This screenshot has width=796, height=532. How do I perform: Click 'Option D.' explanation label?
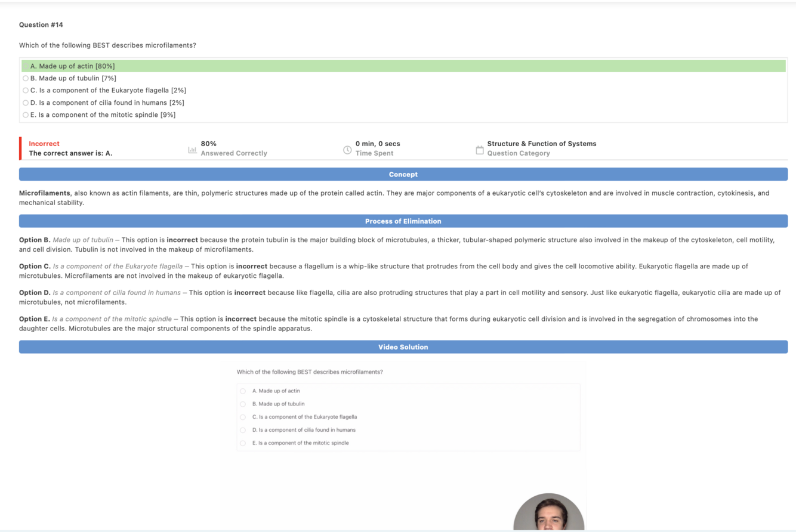(35, 293)
